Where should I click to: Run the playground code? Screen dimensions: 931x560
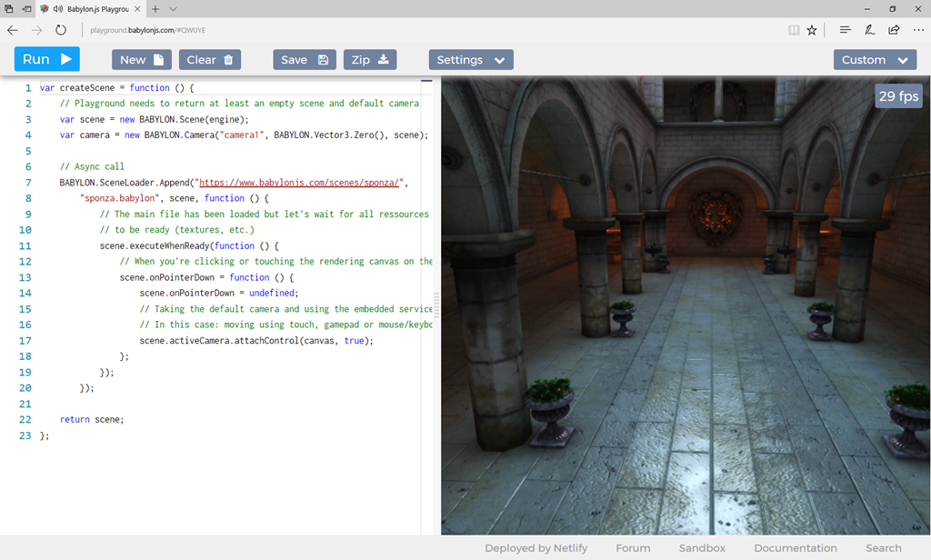point(47,59)
